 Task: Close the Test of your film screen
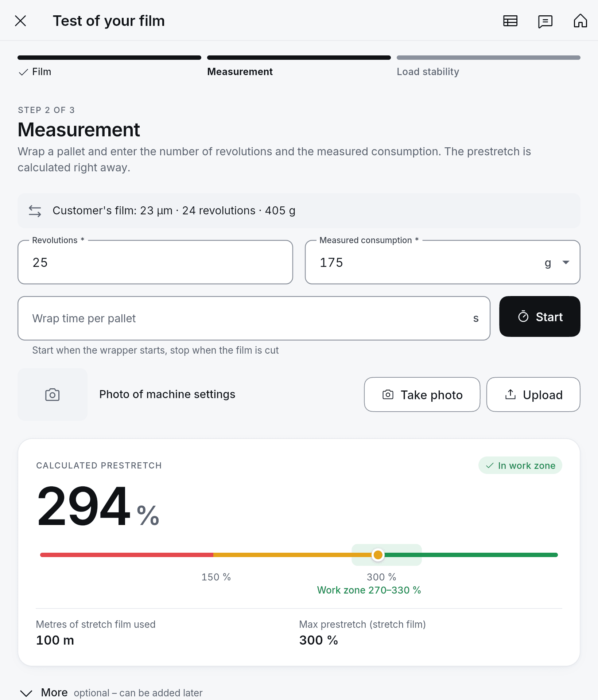pyautogui.click(x=21, y=21)
